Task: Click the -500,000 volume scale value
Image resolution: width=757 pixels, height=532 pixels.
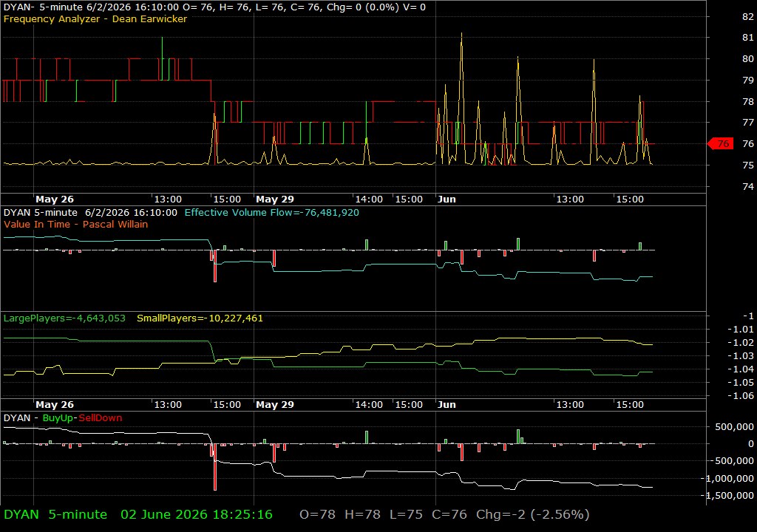Action: 732,460
